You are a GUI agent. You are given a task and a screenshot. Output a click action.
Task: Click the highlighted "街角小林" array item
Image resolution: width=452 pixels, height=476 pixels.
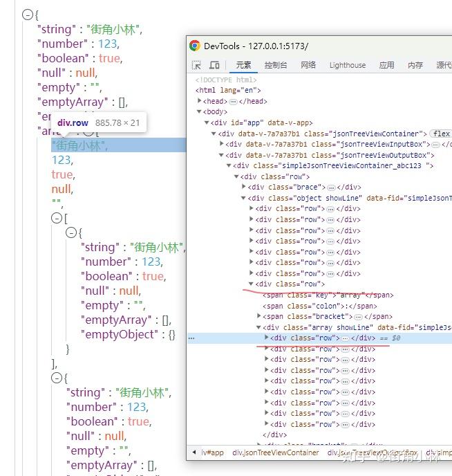118,145
